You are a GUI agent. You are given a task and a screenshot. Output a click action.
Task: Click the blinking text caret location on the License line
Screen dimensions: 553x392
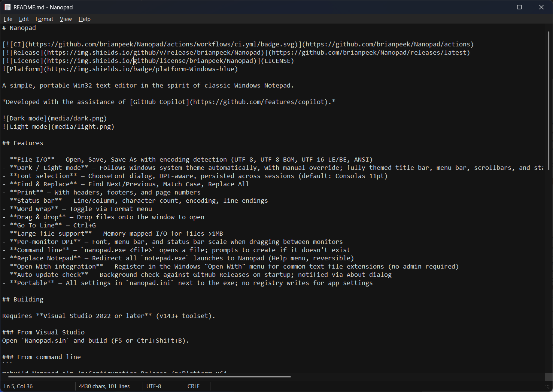tap(134, 60)
